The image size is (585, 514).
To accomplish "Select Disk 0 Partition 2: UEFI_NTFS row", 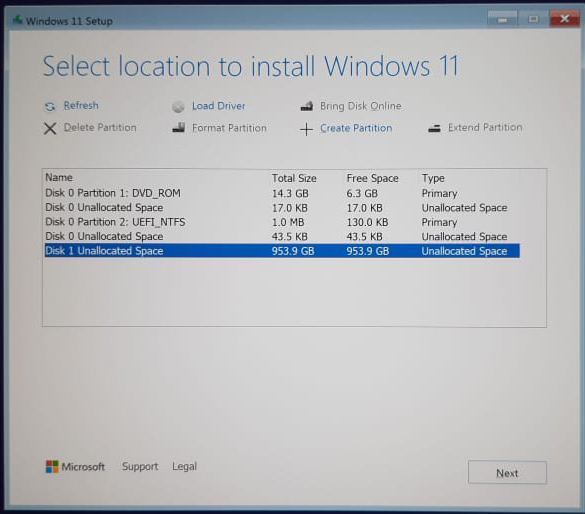I will pos(282,222).
